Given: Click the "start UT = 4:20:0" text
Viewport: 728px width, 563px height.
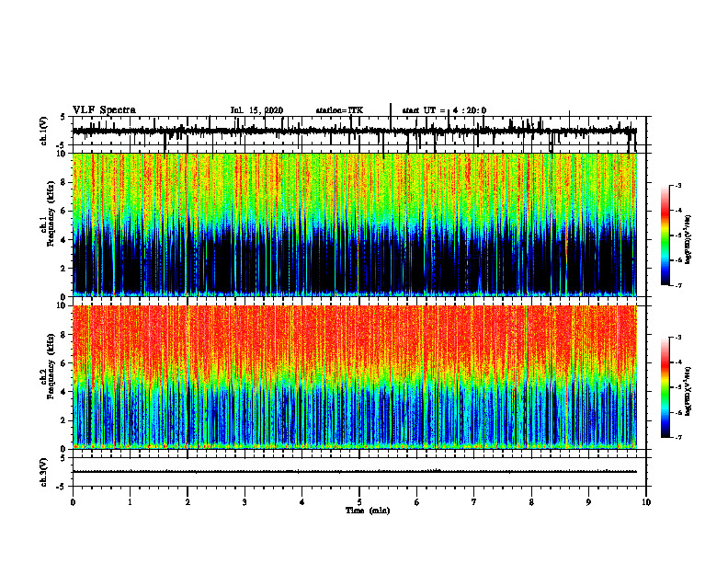Looking at the screenshot, I should coord(444,110).
